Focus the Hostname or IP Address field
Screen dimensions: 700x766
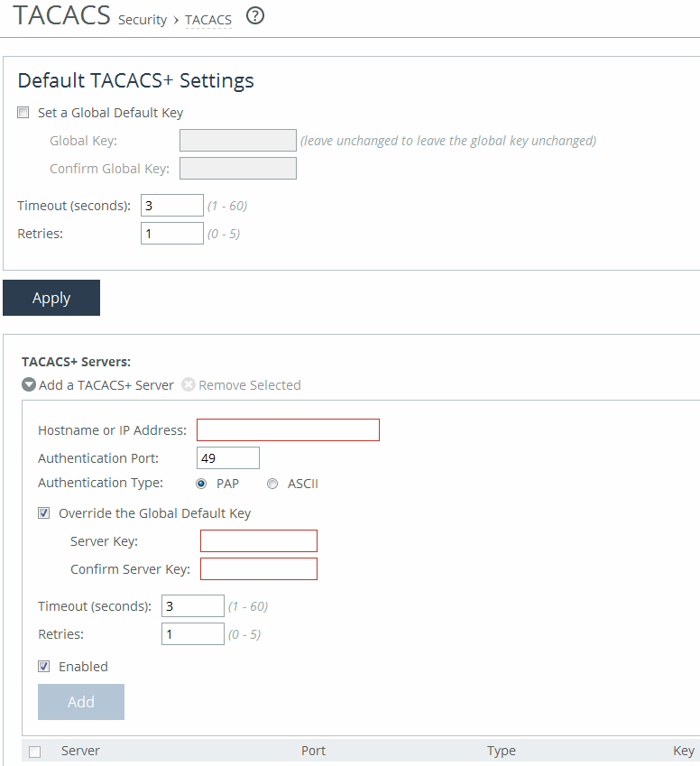pos(288,430)
